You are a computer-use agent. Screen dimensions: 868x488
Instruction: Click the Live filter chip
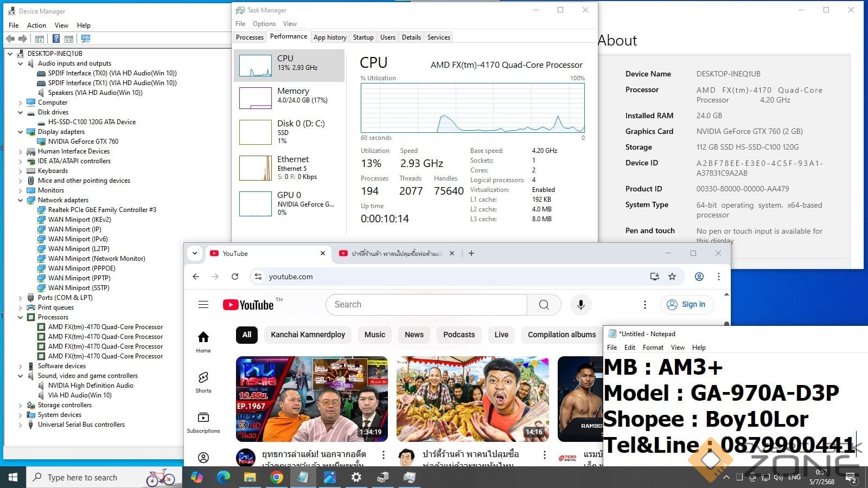pos(501,335)
